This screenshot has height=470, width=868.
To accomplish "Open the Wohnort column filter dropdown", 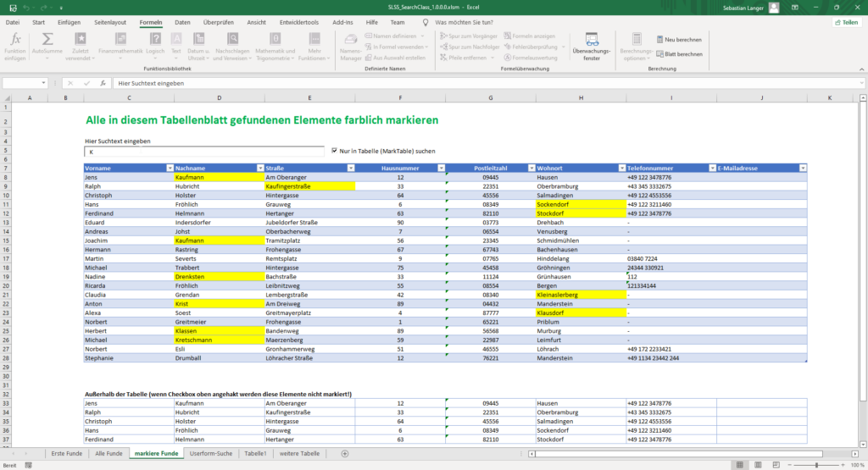I will tap(621, 169).
